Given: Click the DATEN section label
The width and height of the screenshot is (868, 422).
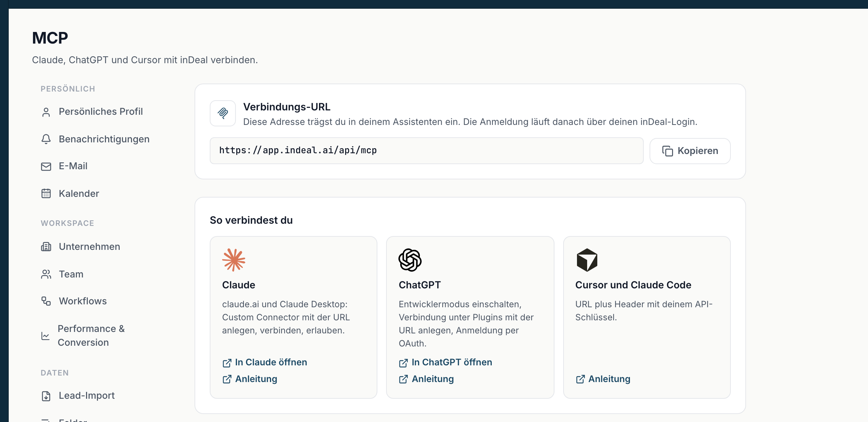Looking at the screenshot, I should coord(54,373).
